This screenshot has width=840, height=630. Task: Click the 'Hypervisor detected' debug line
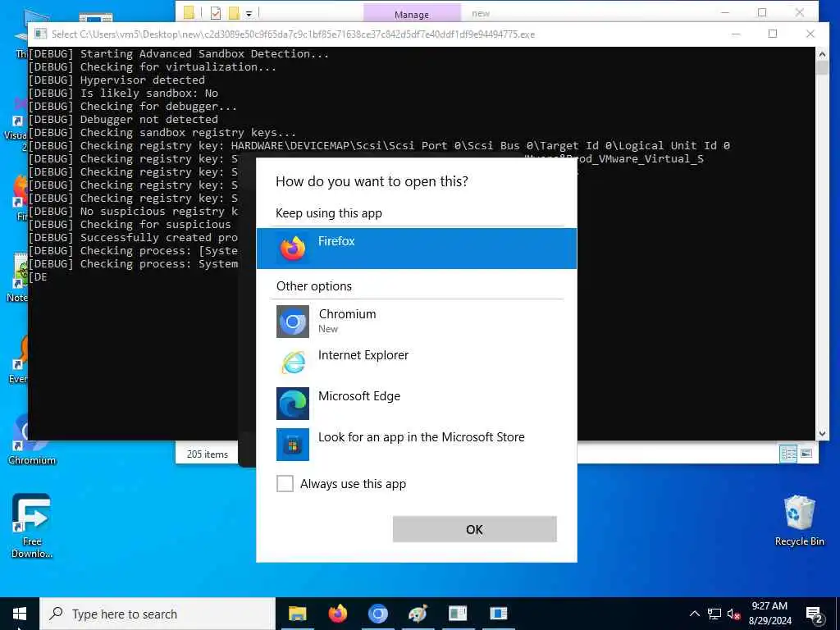[x=116, y=80]
